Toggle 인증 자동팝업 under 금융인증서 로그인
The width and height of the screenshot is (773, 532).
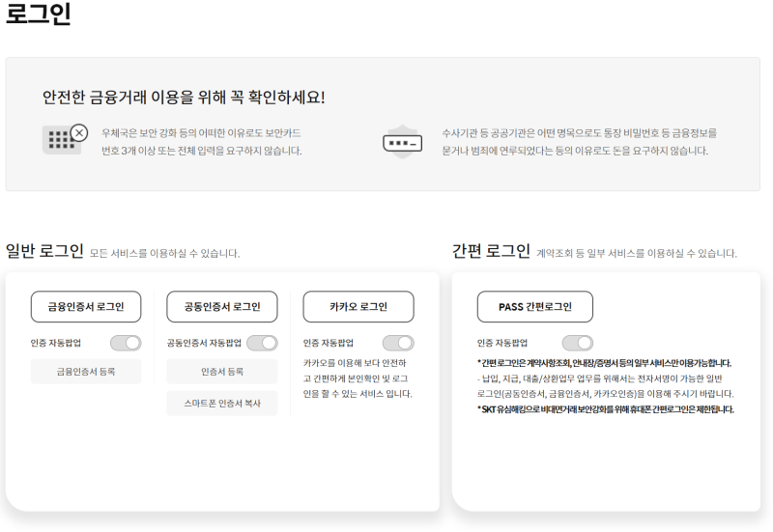point(126,343)
